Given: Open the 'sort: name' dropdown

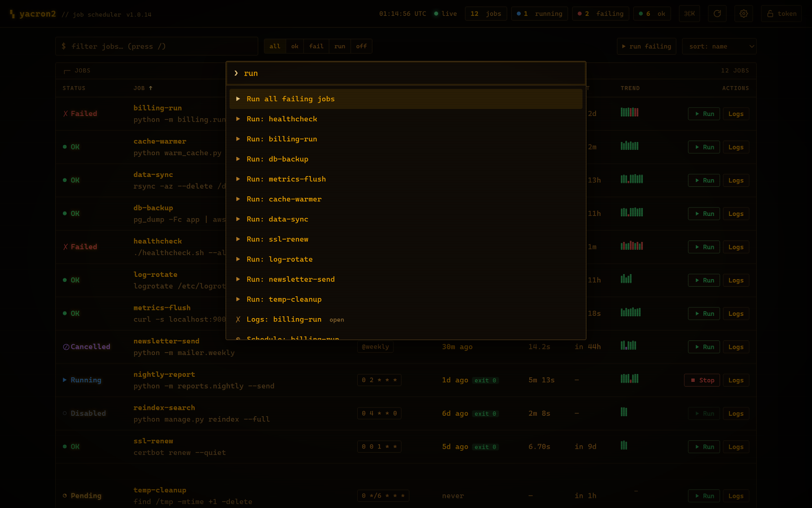Looking at the screenshot, I should coord(719,46).
